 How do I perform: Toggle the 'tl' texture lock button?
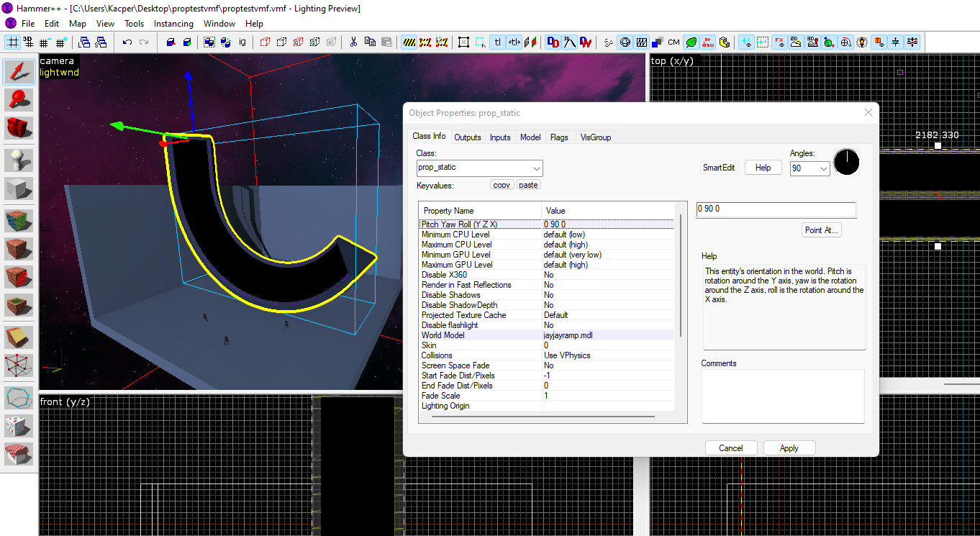point(497,42)
